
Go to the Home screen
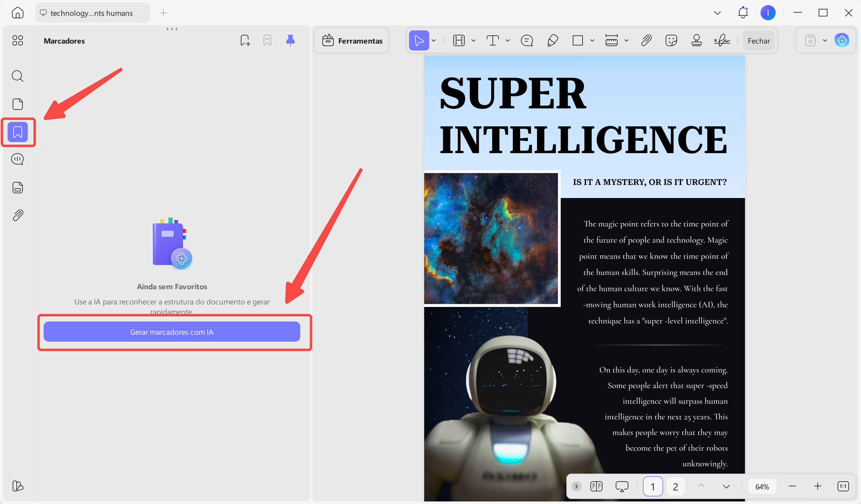[x=17, y=13]
